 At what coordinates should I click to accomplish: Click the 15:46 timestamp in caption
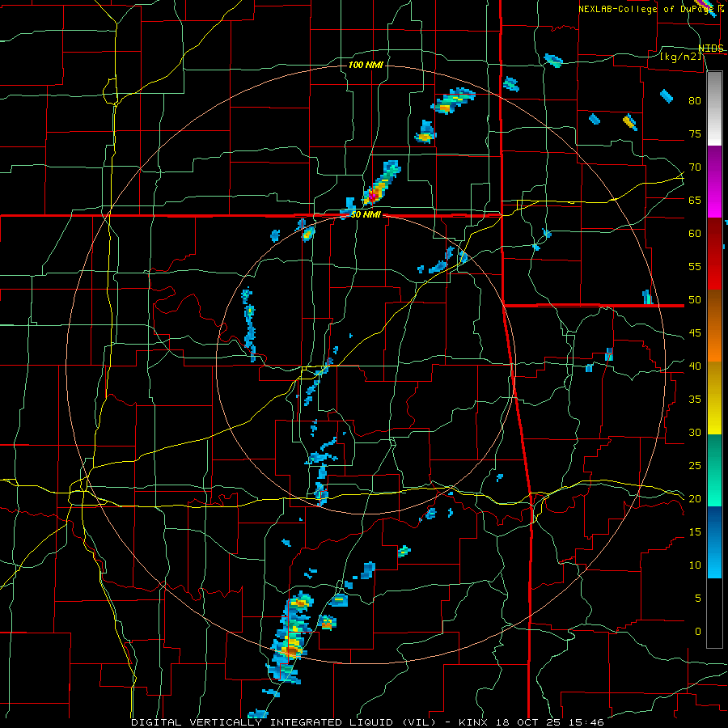tap(588, 722)
